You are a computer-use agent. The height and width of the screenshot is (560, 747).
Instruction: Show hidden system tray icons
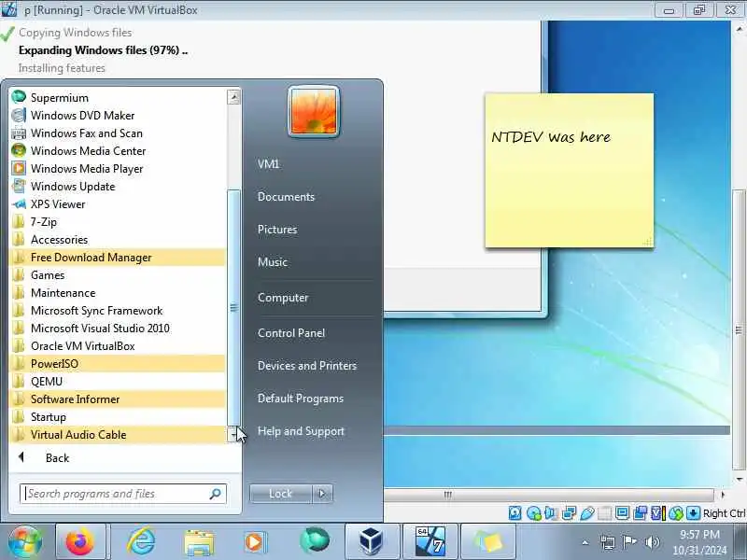(585, 542)
